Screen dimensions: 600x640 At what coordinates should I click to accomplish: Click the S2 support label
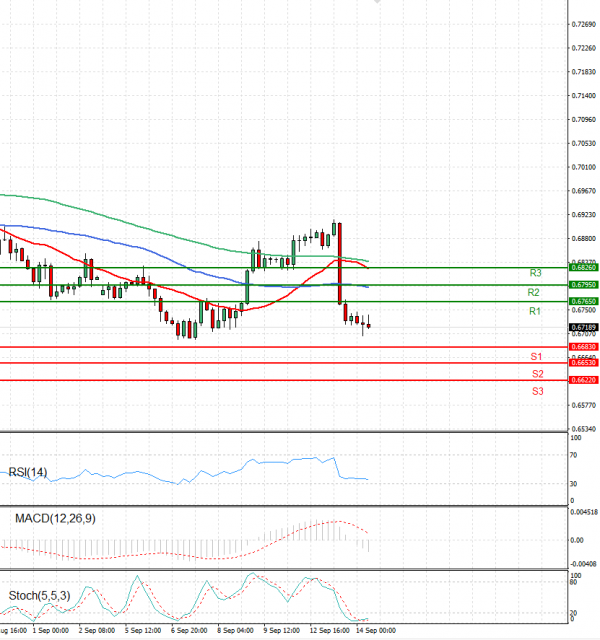538,374
